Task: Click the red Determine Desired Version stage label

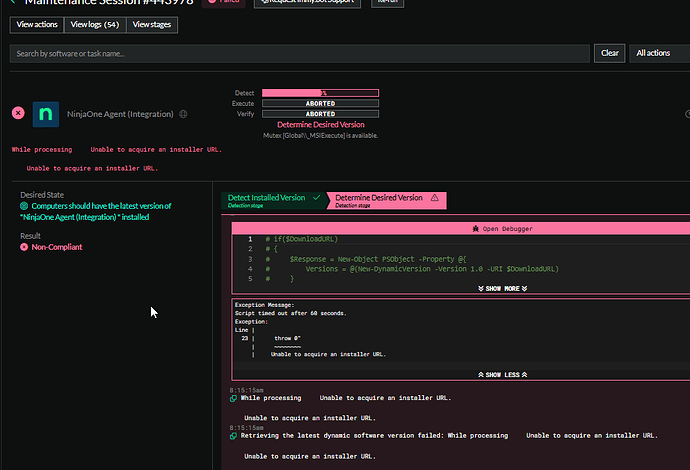Action: (321, 125)
